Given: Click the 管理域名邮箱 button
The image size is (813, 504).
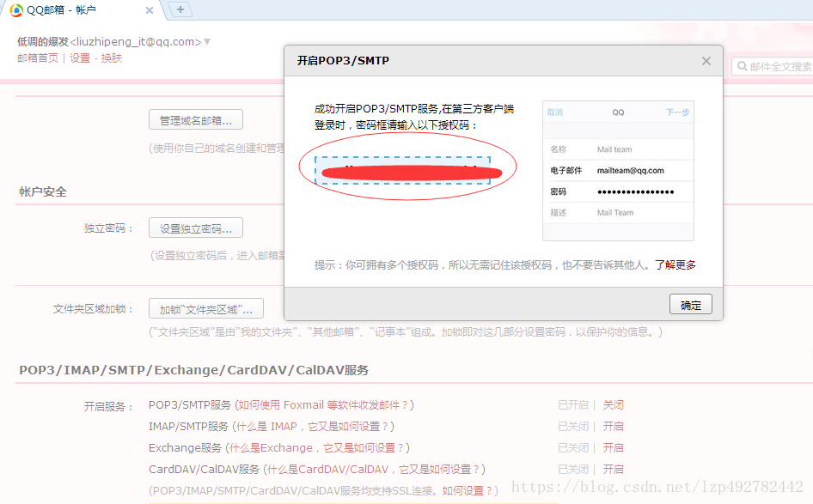Looking at the screenshot, I should click(x=196, y=120).
